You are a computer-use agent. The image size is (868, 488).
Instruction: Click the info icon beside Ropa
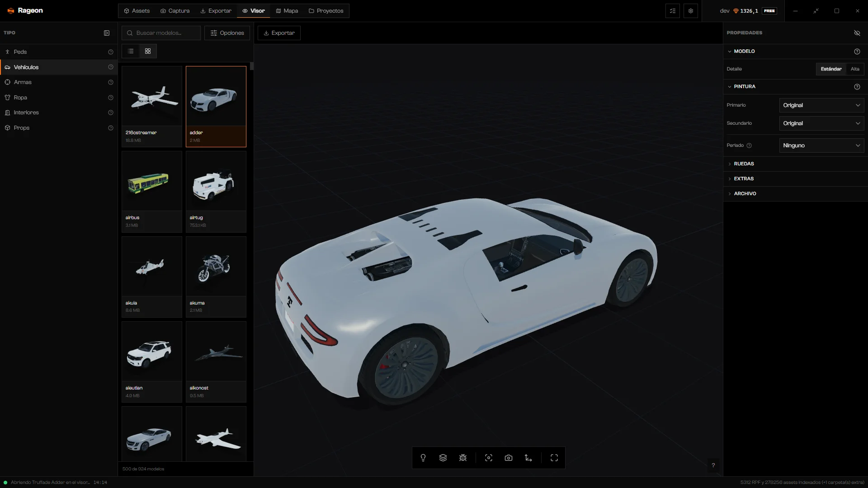click(111, 98)
